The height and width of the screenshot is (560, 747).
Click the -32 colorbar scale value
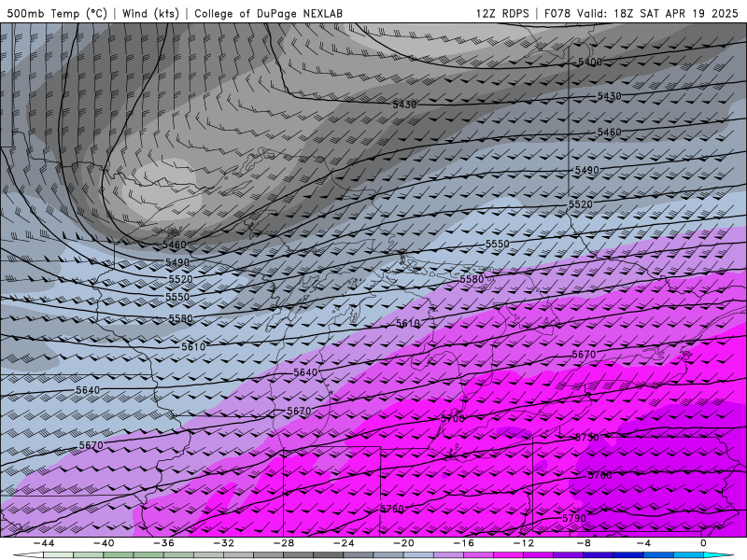pyautogui.click(x=223, y=543)
